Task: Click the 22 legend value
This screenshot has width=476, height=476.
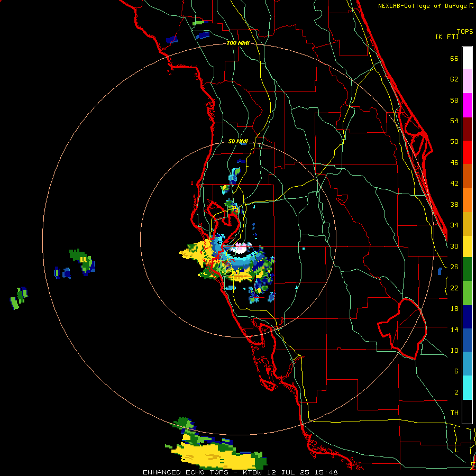Action: (454, 288)
